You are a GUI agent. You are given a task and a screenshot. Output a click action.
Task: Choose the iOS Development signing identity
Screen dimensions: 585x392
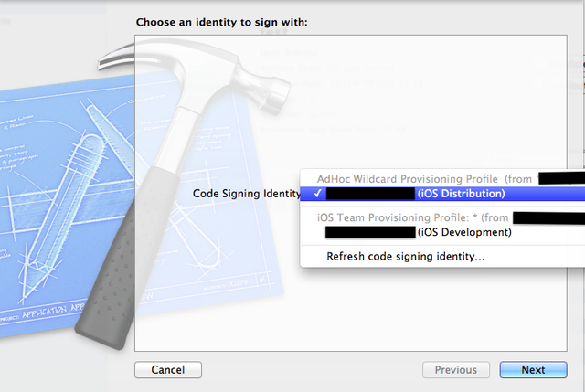click(463, 232)
